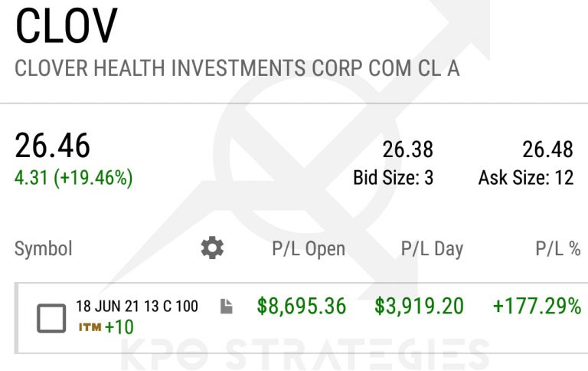The image size is (588, 371).
Task: Click the Ask Size: 12 label
Action: (x=525, y=178)
